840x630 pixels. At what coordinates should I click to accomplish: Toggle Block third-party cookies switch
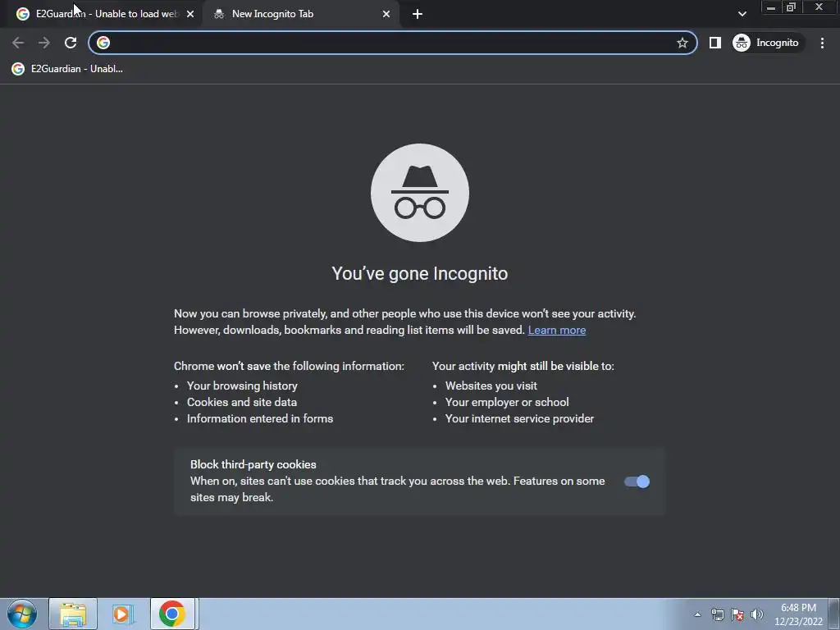pos(637,482)
